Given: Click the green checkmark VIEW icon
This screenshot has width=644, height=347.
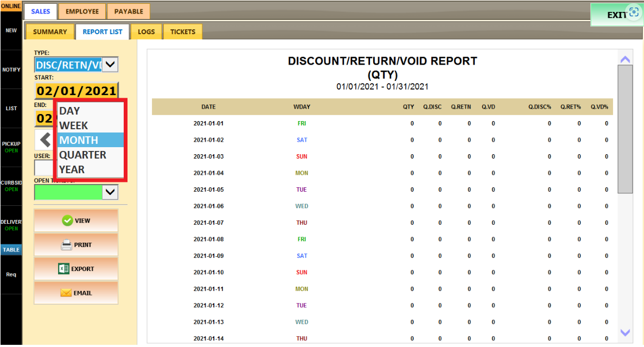Looking at the screenshot, I should click(67, 220).
